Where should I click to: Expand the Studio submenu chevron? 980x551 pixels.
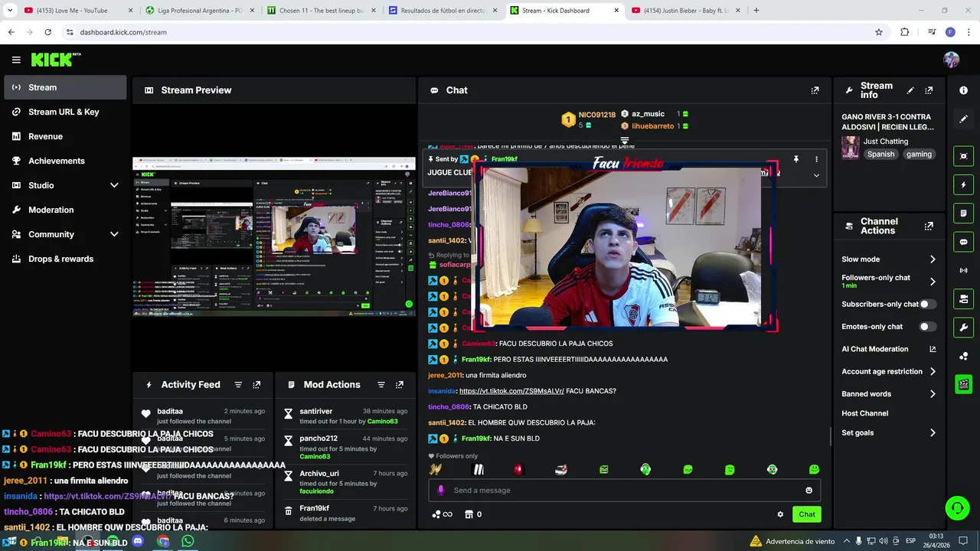(x=114, y=185)
